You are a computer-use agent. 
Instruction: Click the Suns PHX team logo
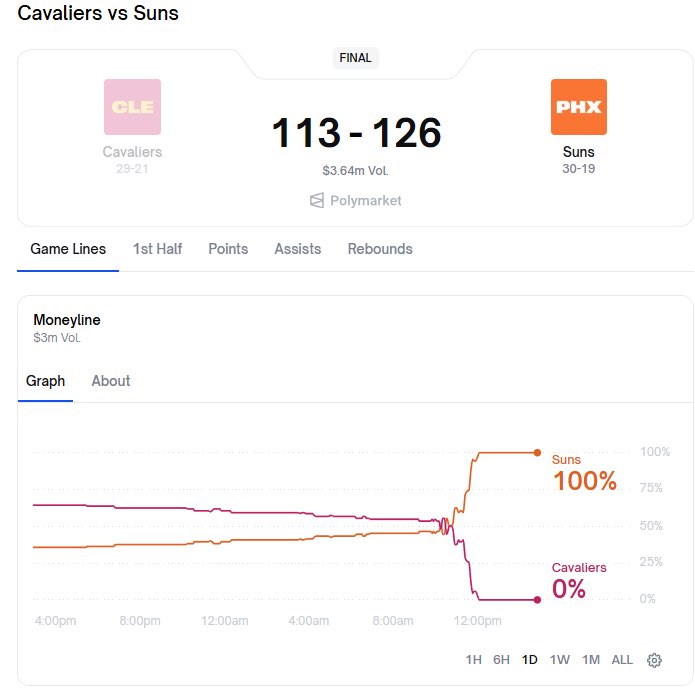578,107
